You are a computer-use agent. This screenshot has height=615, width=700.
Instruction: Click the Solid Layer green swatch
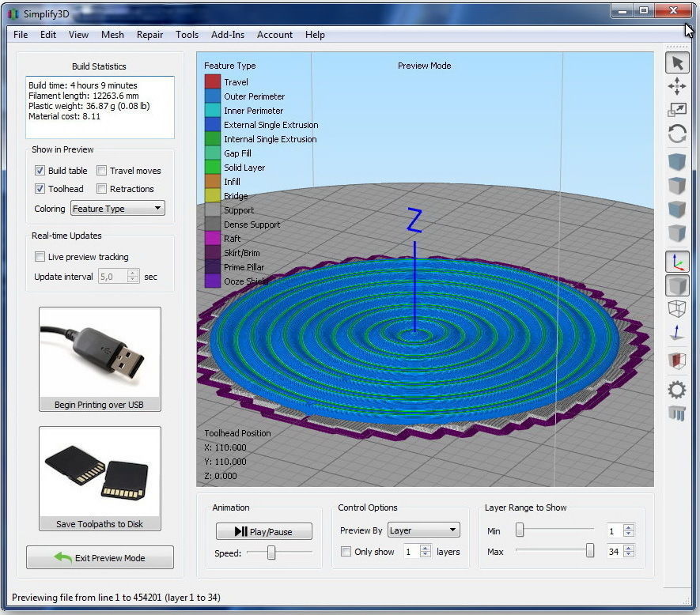[x=213, y=167]
